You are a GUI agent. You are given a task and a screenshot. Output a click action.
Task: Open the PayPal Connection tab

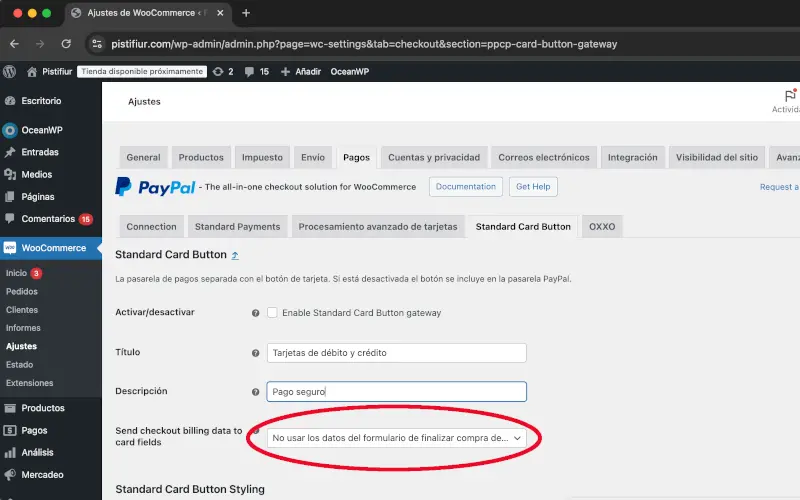(x=151, y=227)
